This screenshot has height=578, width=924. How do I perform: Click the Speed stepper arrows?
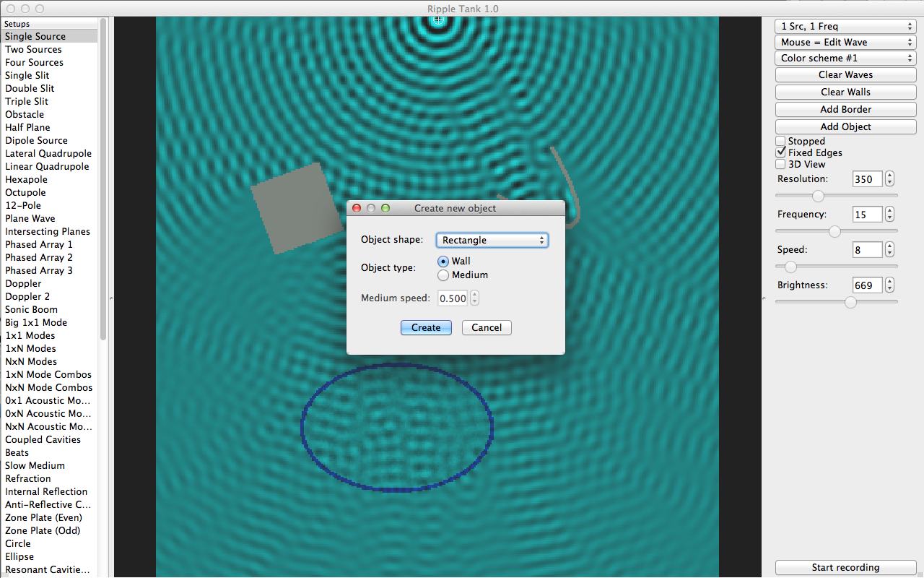click(889, 250)
